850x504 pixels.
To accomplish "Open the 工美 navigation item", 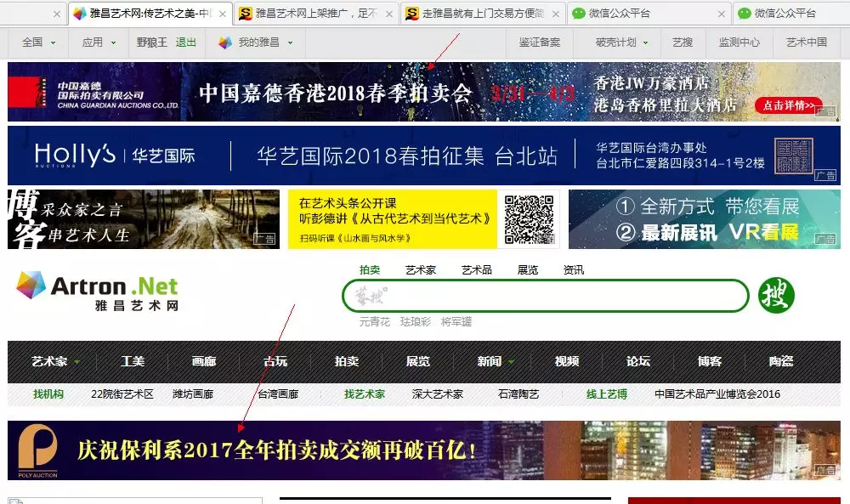I will click(x=133, y=361).
